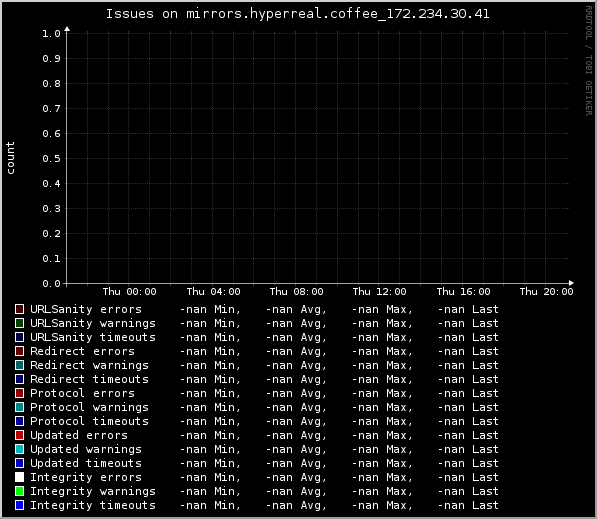Click the Thu 20:00 time axis label
This screenshot has width=597, height=519.
pos(546,292)
